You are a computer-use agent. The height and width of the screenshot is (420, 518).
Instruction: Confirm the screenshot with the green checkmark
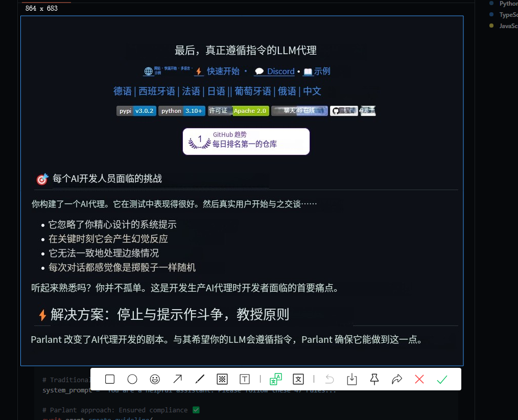[x=442, y=379]
